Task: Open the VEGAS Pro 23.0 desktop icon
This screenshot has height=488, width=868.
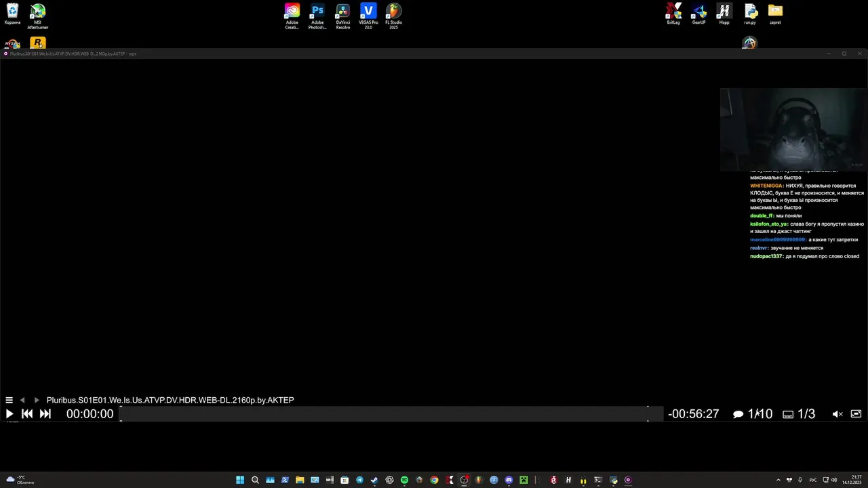Action: point(368,16)
